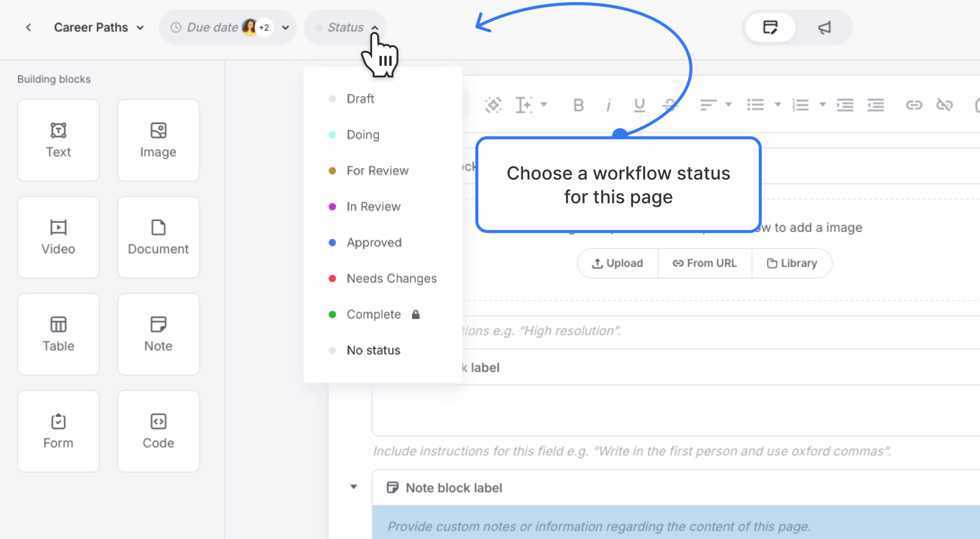Expand the Due date dropdown
The width and height of the screenshot is (980, 539).
point(285,27)
